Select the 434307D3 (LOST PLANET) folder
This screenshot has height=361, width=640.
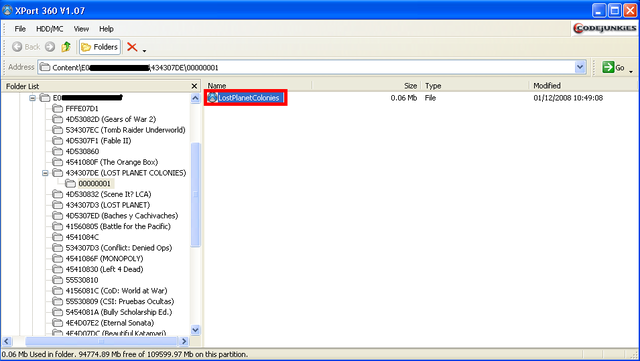pos(108,205)
